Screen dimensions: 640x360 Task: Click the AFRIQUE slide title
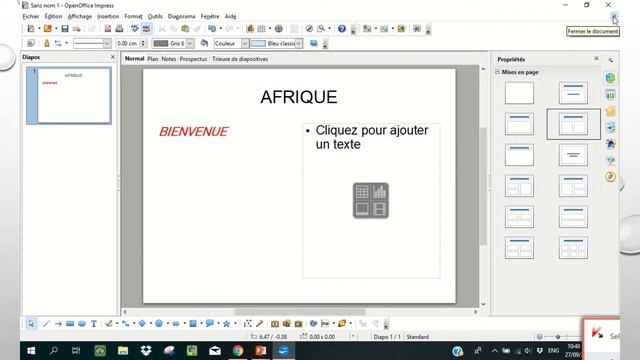pos(299,97)
